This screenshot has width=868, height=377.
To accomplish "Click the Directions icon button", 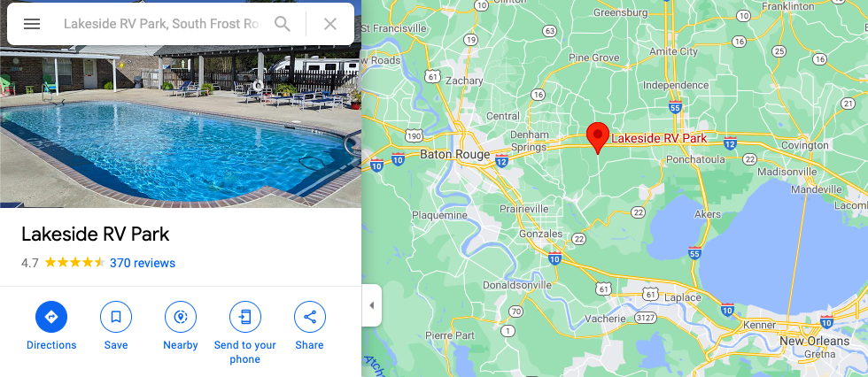I will 51,317.
